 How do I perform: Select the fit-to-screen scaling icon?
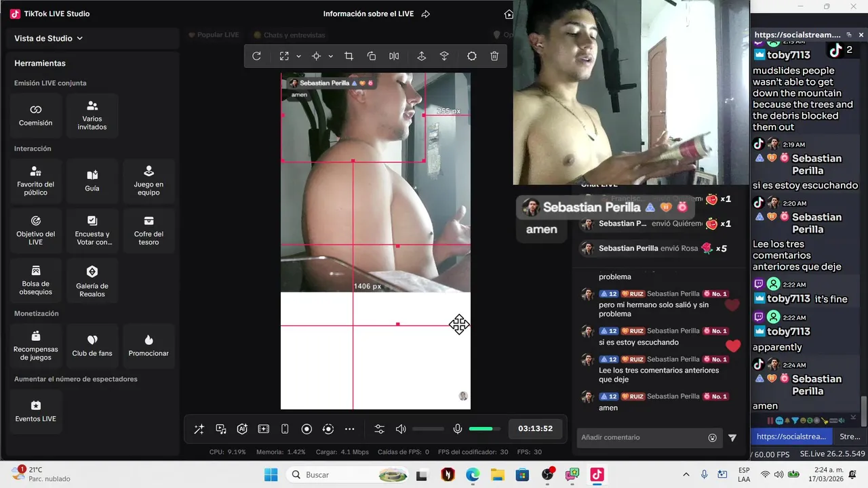click(284, 56)
